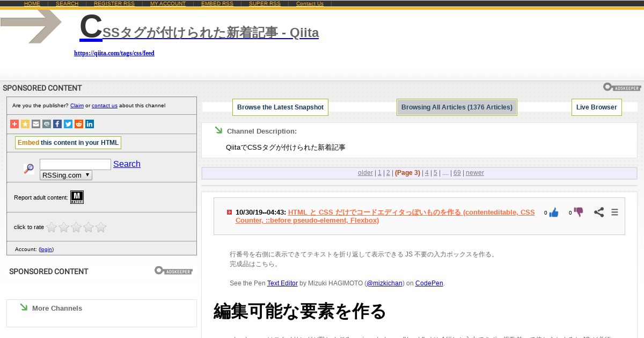The height and width of the screenshot is (338, 644).
Task: Click into the search text field
Action: (x=75, y=164)
